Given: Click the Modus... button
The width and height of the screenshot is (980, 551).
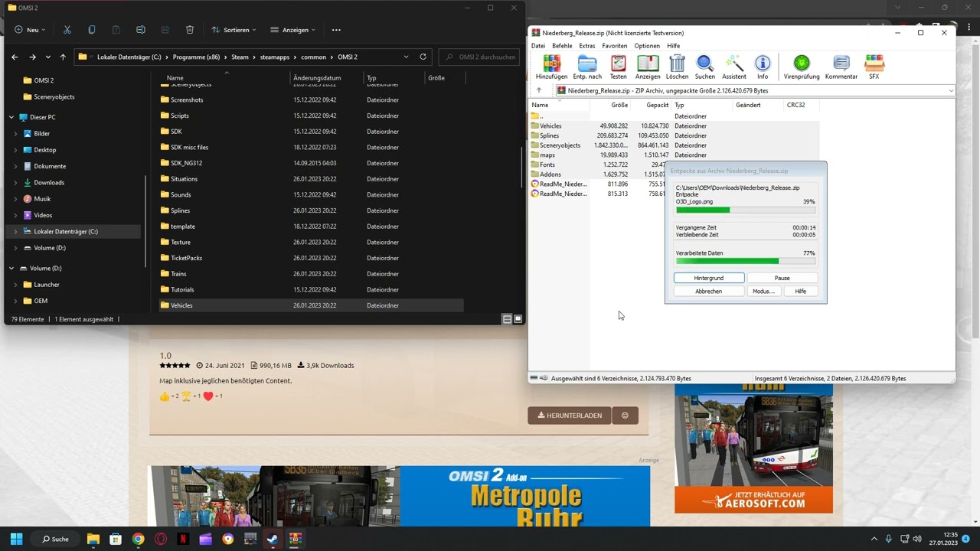Looking at the screenshot, I should tap(763, 291).
